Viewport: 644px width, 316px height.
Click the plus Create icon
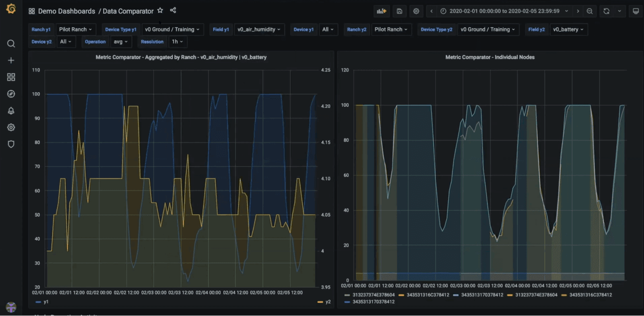[11, 60]
